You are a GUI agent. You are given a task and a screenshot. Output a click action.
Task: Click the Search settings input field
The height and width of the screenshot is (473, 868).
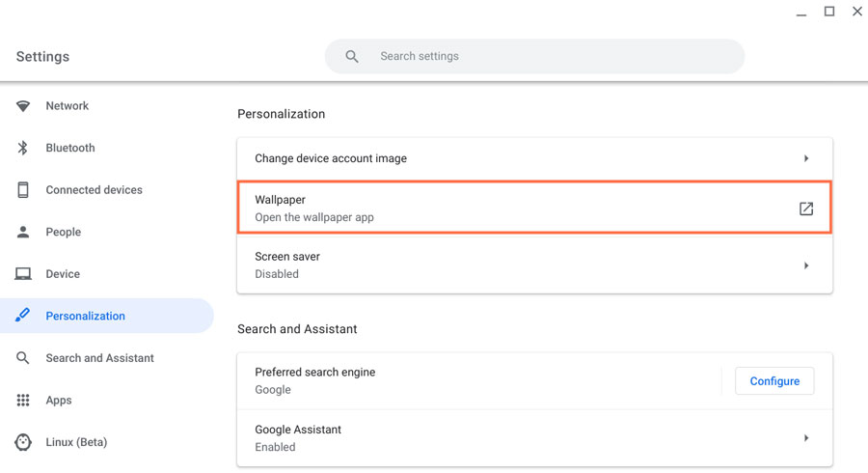click(550, 56)
